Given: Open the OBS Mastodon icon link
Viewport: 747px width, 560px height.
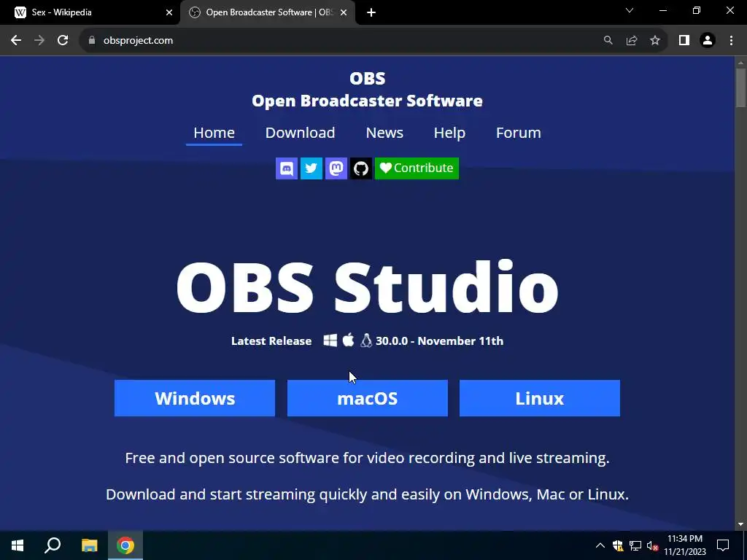Looking at the screenshot, I should coord(336,168).
